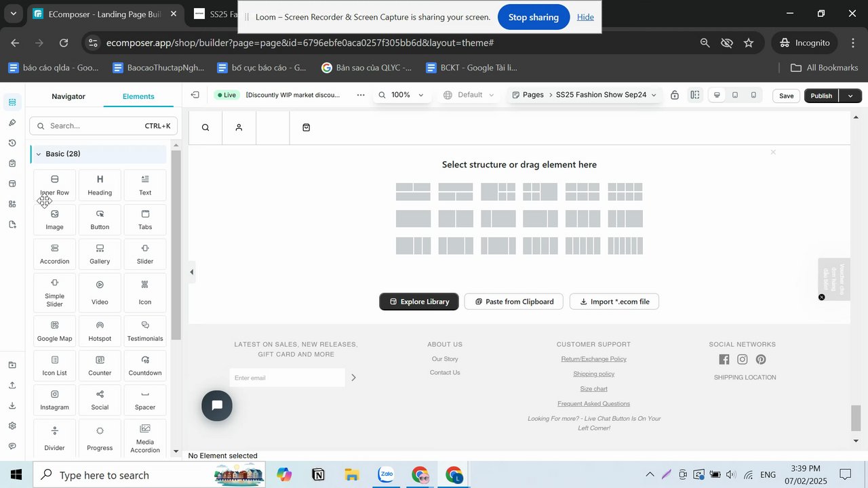This screenshot has height=488, width=868.
Task: Choose the Hotspot element
Action: [x=100, y=331]
